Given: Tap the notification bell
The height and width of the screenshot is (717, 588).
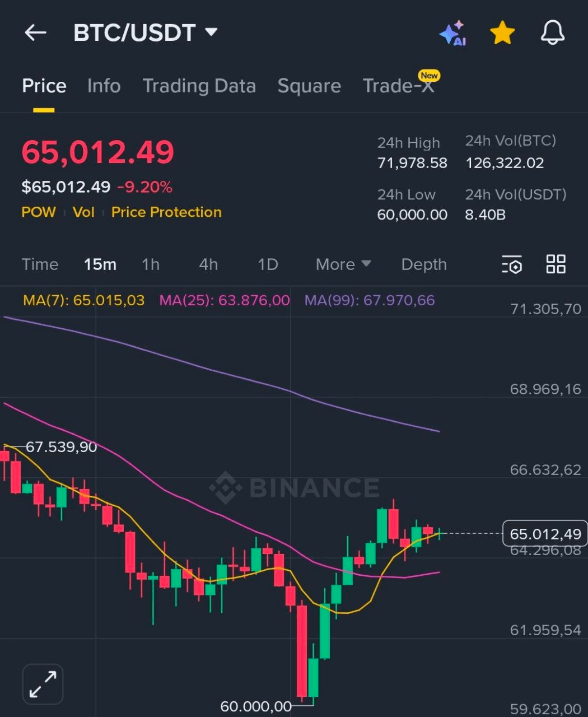Looking at the screenshot, I should coord(552,32).
